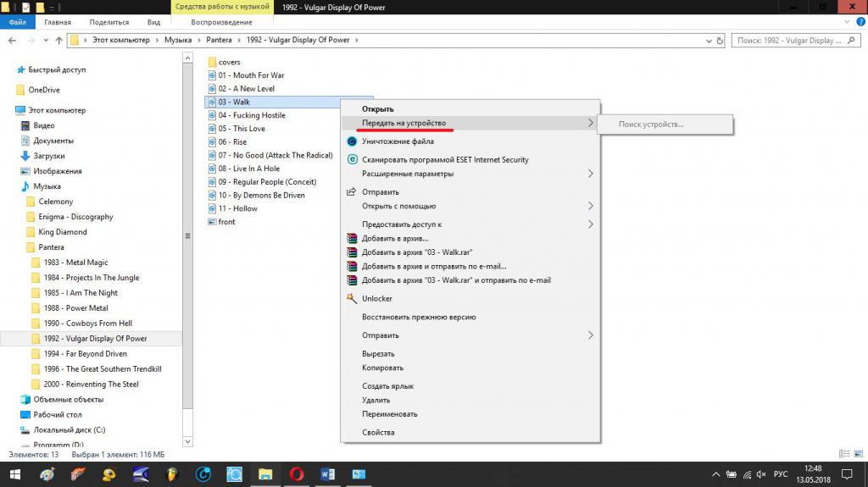Expand 'Расширенные параметры' submenu arrow
This screenshot has height=487, width=868.
click(590, 174)
